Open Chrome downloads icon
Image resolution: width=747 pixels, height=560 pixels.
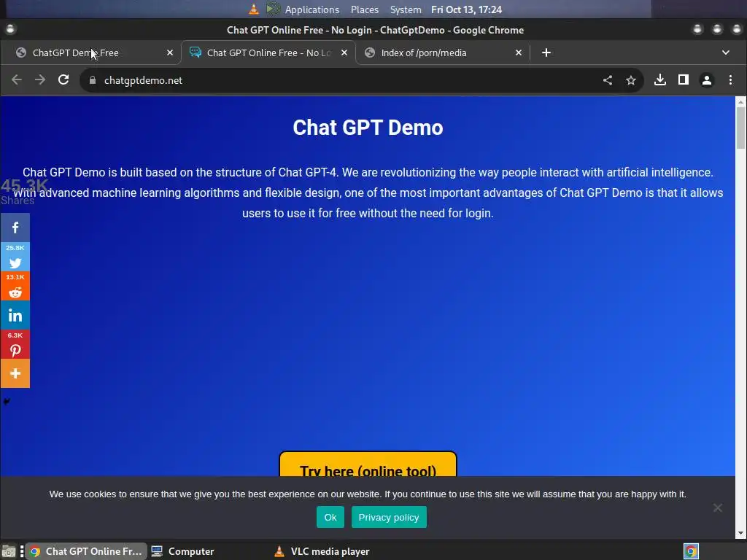659,80
